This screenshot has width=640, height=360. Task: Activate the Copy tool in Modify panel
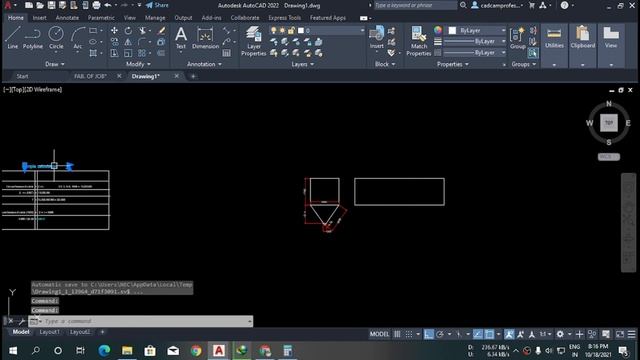114,42
